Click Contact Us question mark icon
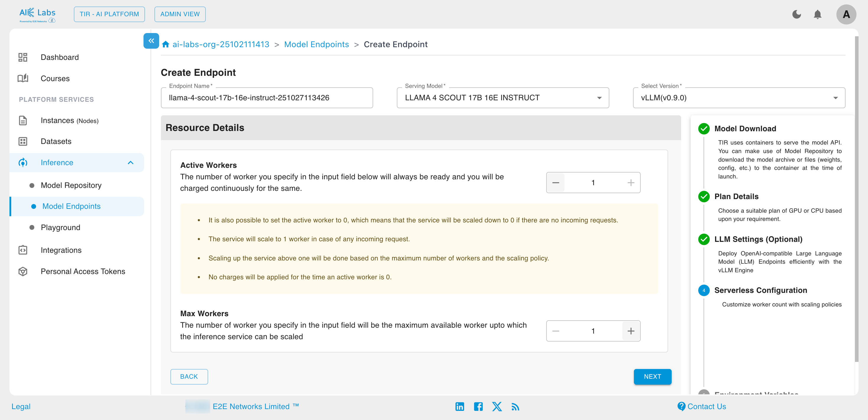The image size is (868, 420). pyautogui.click(x=681, y=406)
